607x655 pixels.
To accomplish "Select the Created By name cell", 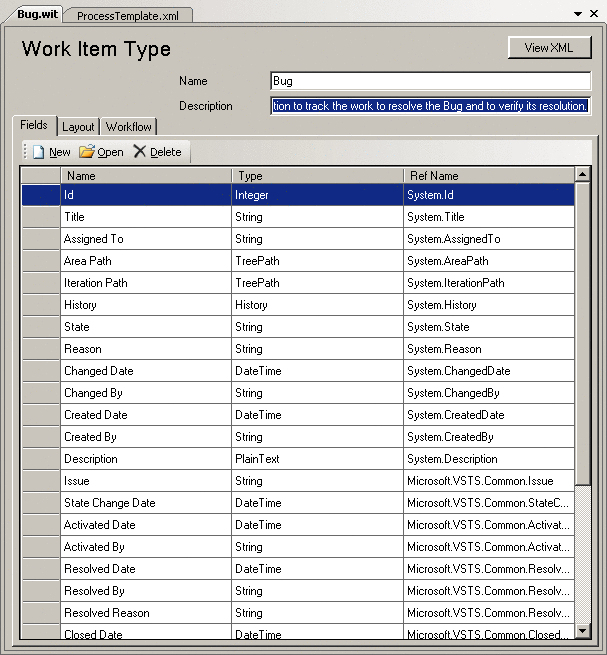I will [146, 437].
